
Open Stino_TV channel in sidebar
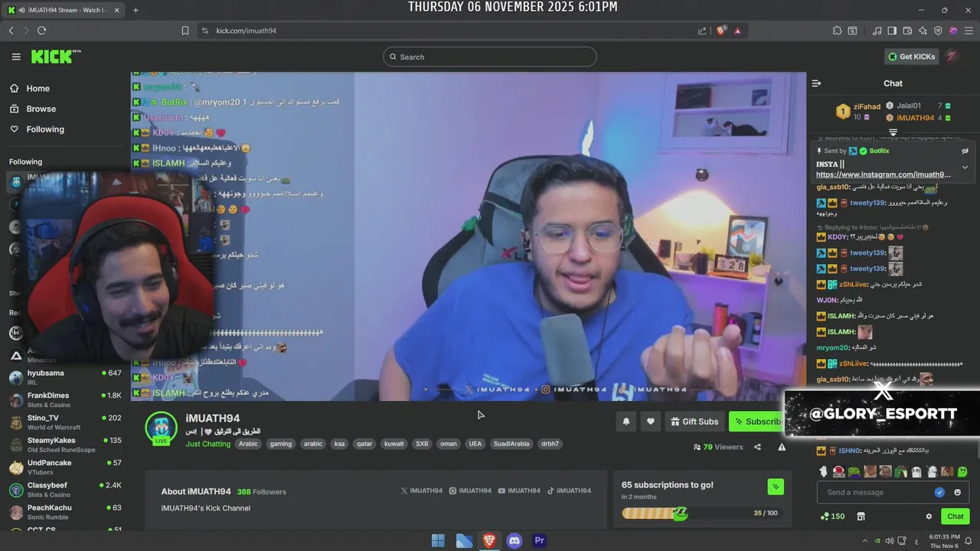[x=65, y=422]
